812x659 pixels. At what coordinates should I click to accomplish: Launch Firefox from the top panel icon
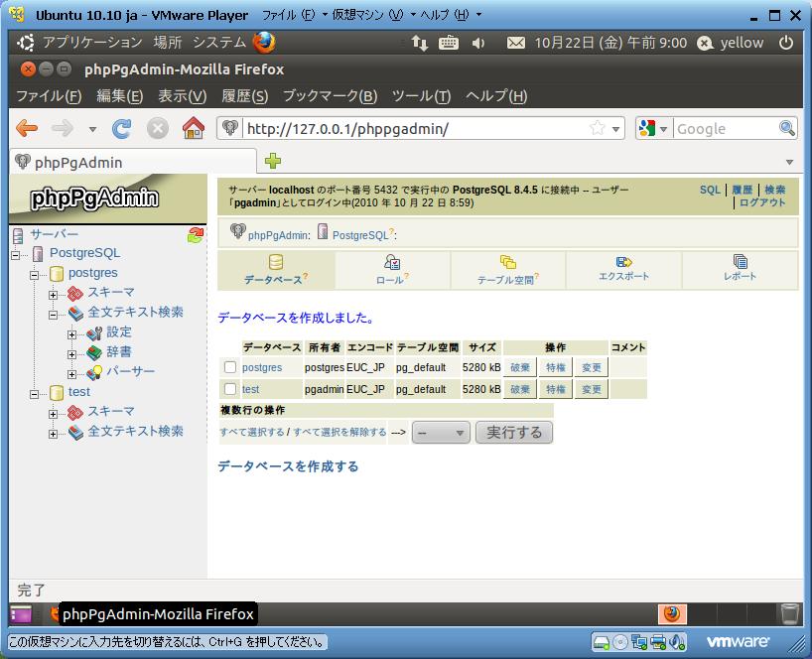[264, 43]
